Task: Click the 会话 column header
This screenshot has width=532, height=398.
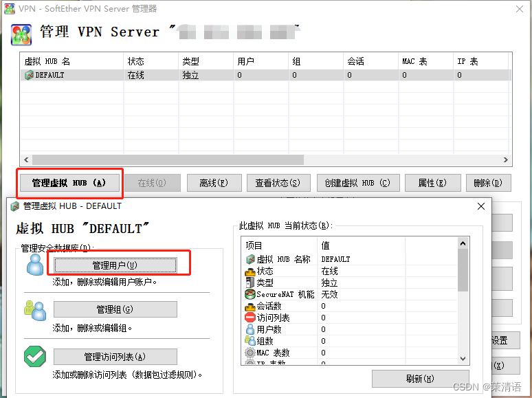Action: (x=371, y=61)
